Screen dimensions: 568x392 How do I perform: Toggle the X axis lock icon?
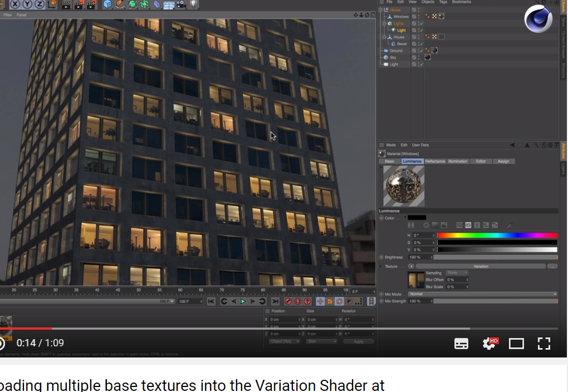pos(15,4)
